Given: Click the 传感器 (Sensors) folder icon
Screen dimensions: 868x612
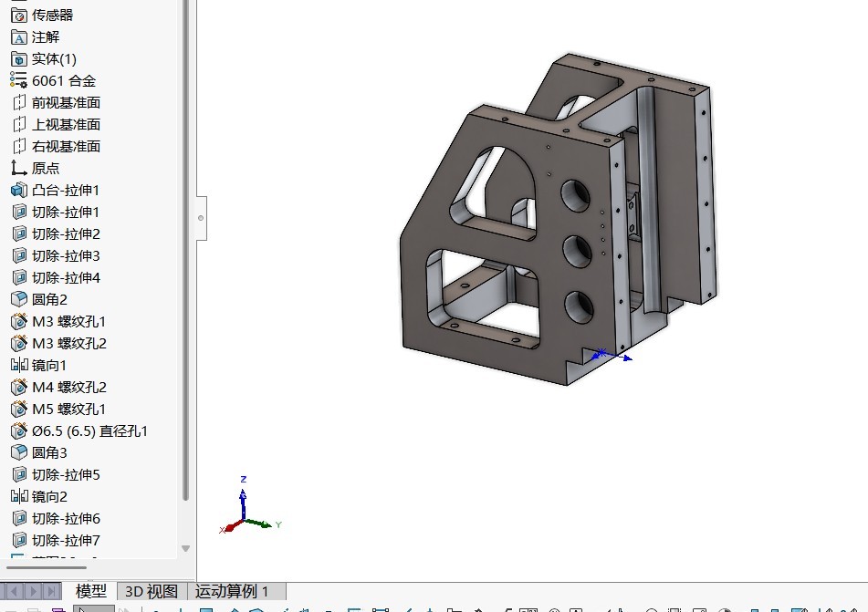Looking at the screenshot, I should 18,16.
